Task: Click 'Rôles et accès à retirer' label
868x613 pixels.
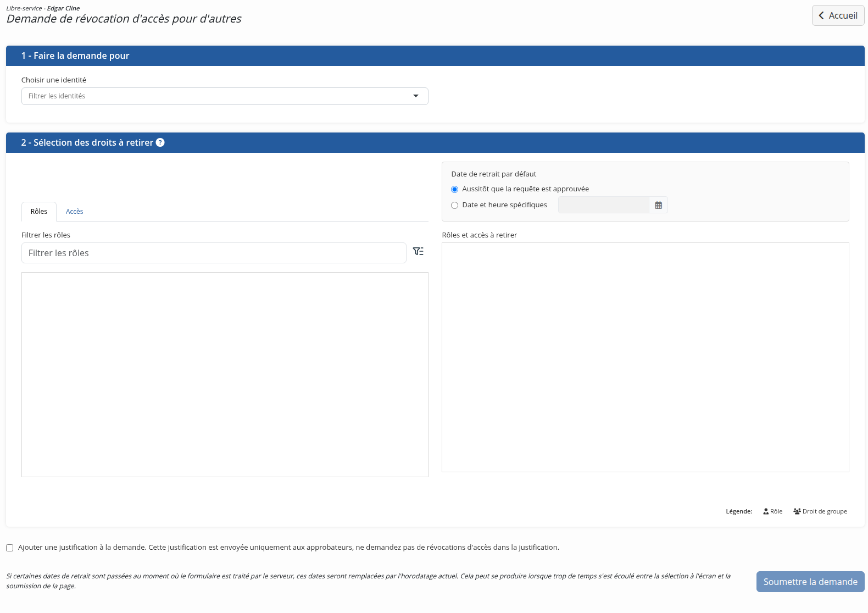Action: [479, 235]
